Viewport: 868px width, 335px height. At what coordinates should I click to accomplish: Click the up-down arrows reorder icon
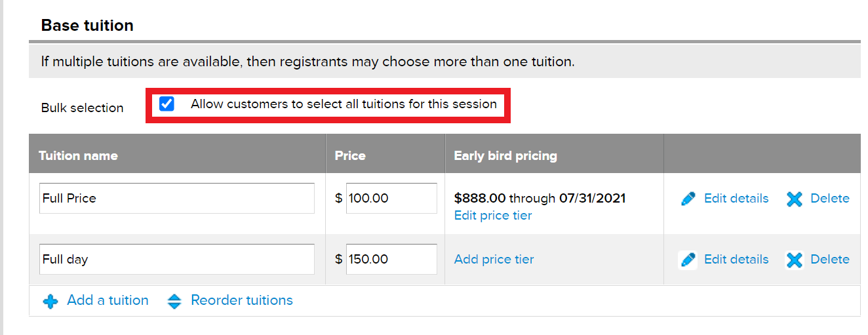(174, 302)
